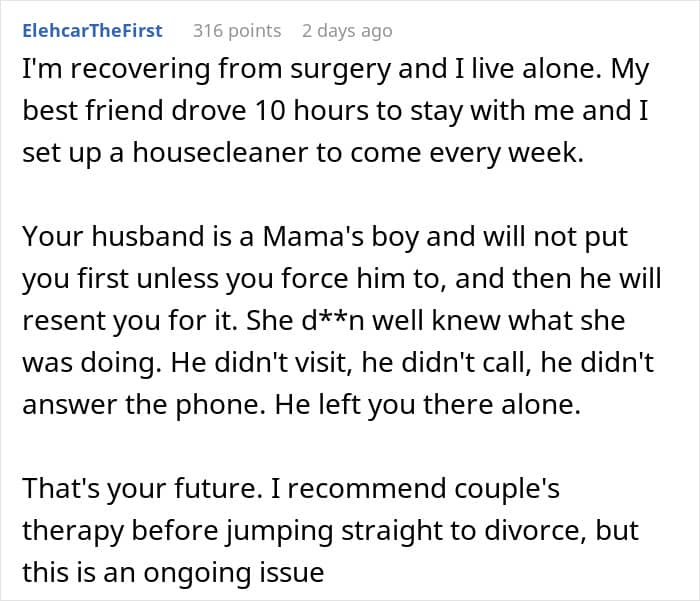
Task: Click the '2 days ago' timestamp
Action: [347, 30]
